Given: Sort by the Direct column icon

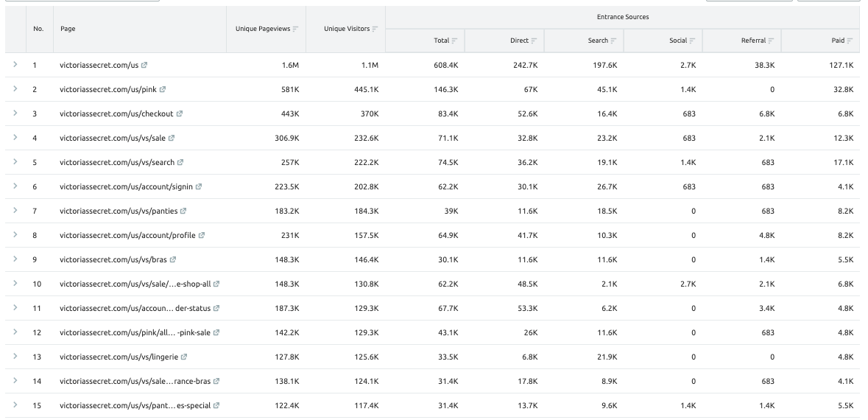Looking at the screenshot, I should [x=534, y=41].
